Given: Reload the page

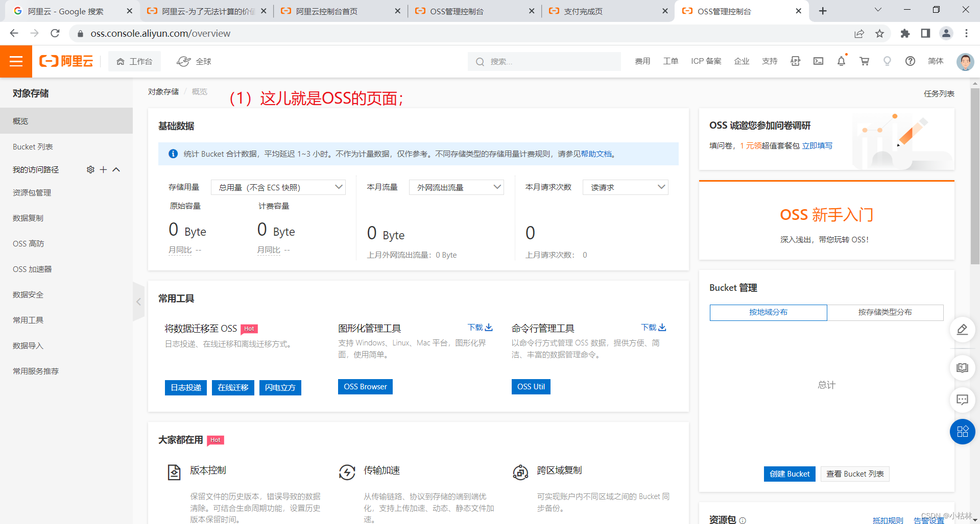Looking at the screenshot, I should 55,33.
